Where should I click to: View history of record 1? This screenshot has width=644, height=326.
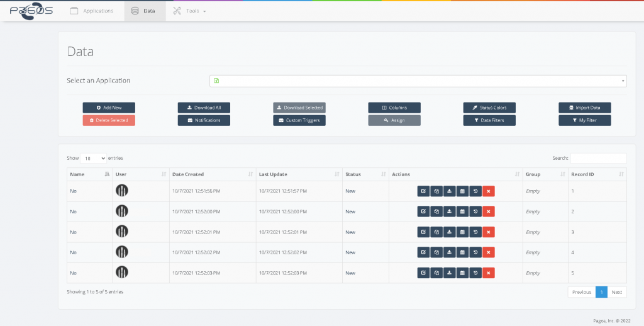coord(475,191)
